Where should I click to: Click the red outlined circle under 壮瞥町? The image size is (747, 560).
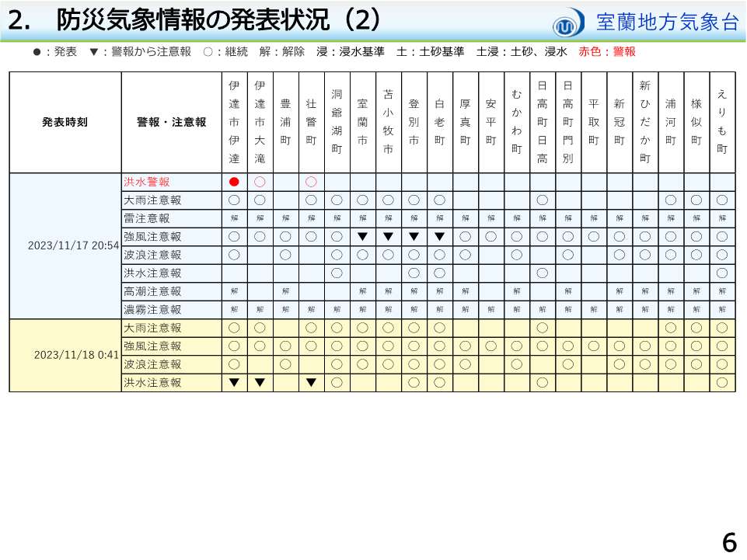[x=311, y=182]
